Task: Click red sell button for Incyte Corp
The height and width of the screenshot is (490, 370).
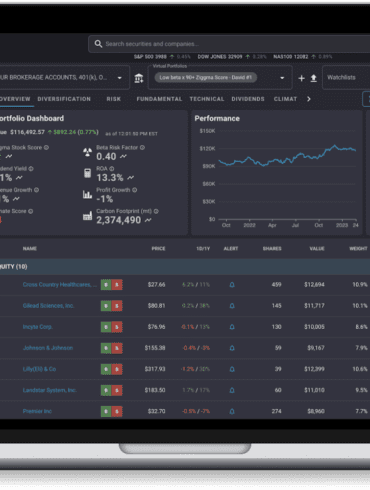Action: point(117,327)
